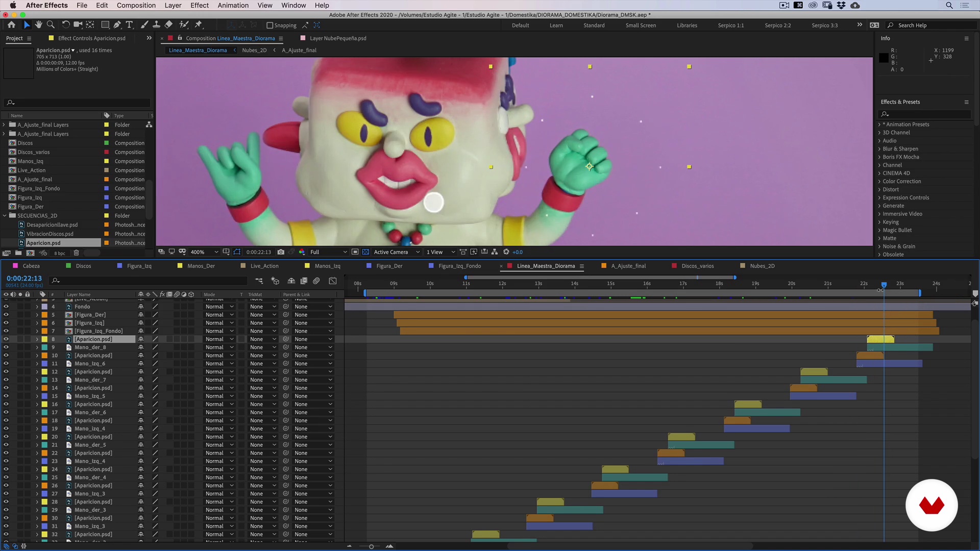Enable Motion Blur switch for the composition
This screenshot has width=980, height=551.
point(316,281)
